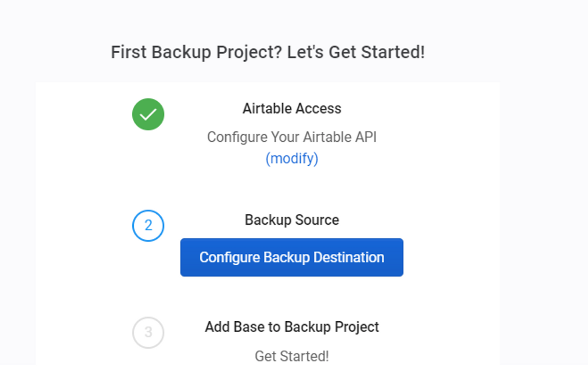Click the First Backup Project page title

(268, 52)
